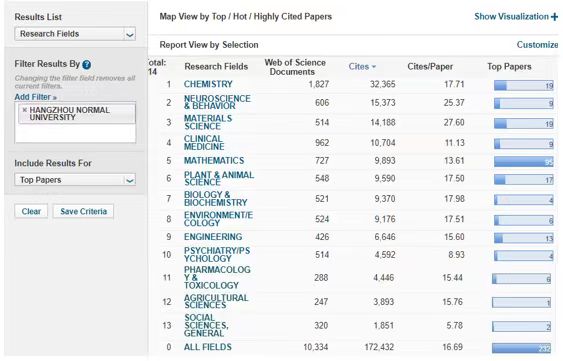The width and height of the screenshot is (563, 361).
Task: Click the Top Papers column header
Action: [509, 67]
